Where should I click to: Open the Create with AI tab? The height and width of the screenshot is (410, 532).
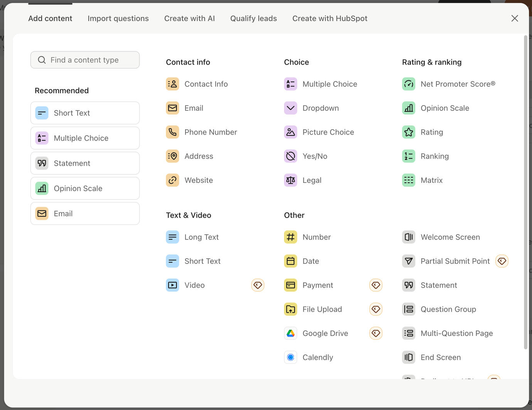point(189,19)
